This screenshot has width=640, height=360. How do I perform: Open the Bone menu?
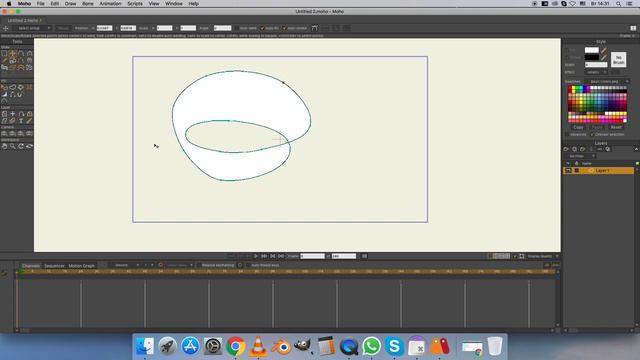coord(88,4)
